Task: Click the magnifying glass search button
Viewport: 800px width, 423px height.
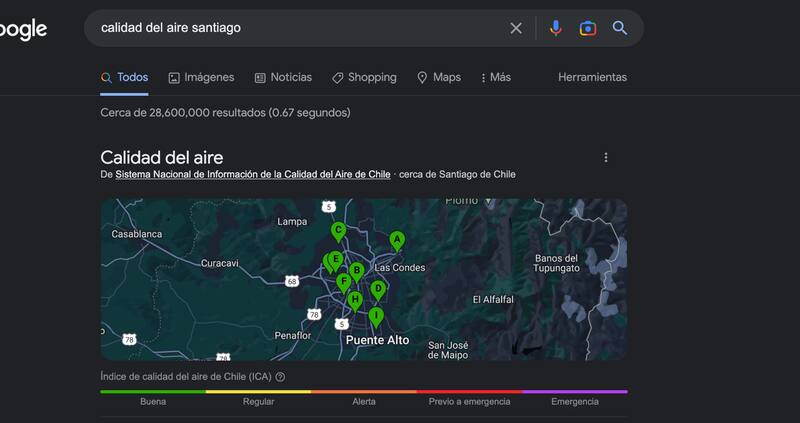Action: pyautogui.click(x=620, y=28)
